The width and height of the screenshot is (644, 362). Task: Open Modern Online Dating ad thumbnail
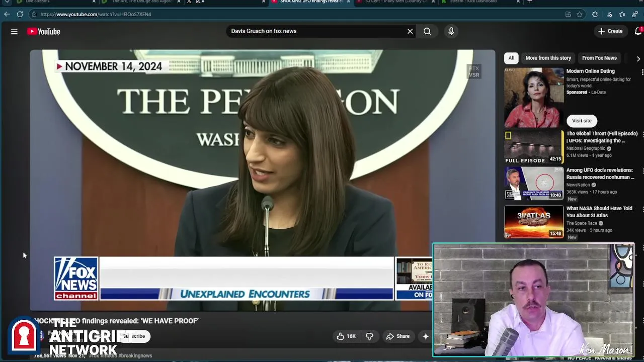534,98
